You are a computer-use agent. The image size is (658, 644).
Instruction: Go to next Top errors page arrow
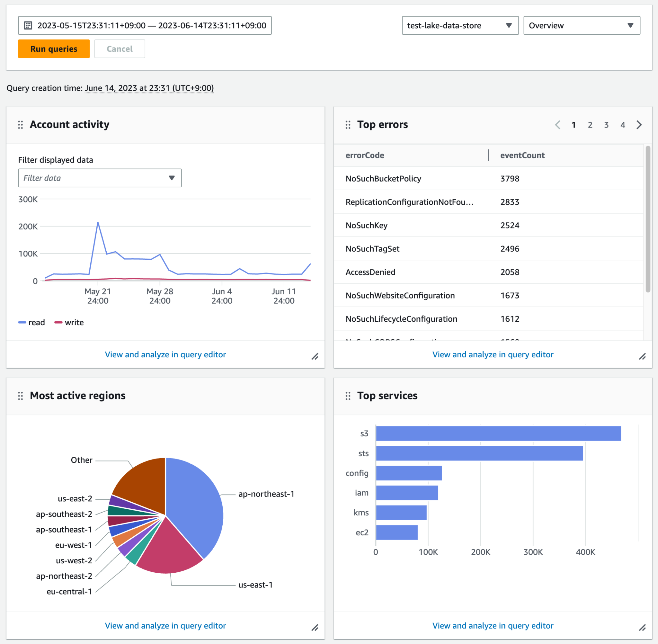pos(639,125)
